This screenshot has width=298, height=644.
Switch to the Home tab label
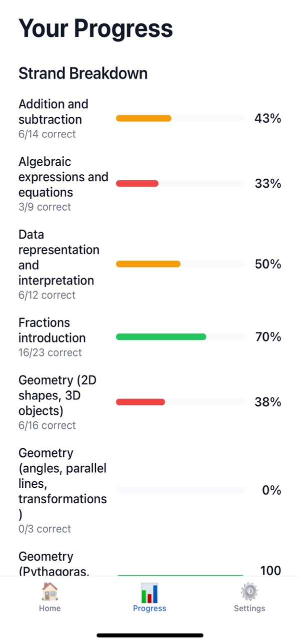pyautogui.click(x=49, y=608)
